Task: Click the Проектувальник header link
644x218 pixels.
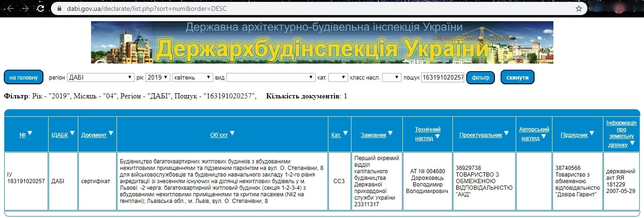Action: pos(481,135)
